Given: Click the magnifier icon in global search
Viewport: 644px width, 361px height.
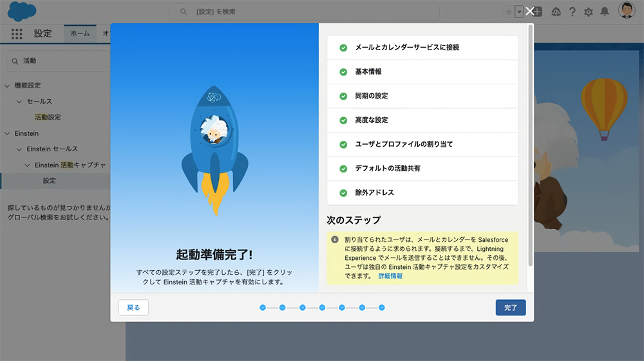Looking at the screenshot, I should coord(184,12).
